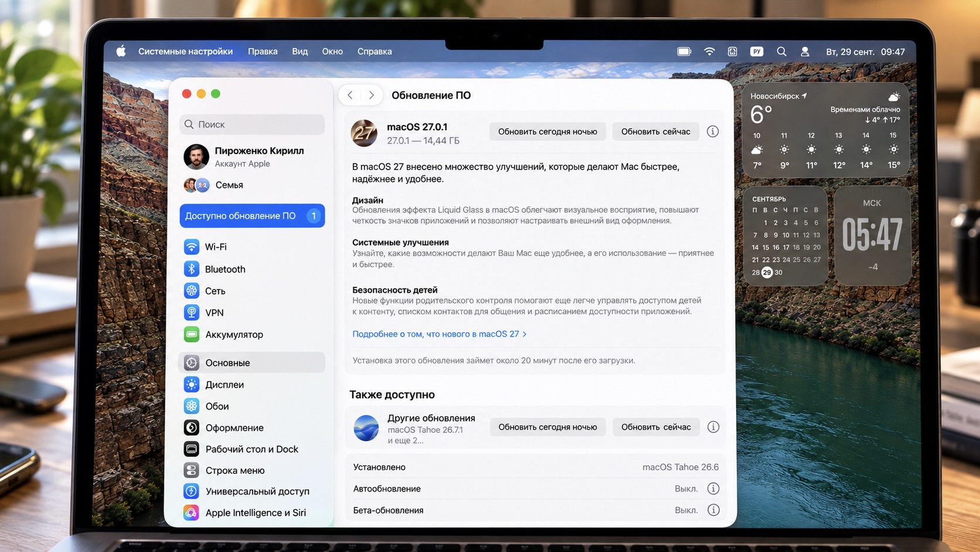Viewport: 980px width, 552px height.
Task: Open battery status in menu bar
Action: point(684,52)
